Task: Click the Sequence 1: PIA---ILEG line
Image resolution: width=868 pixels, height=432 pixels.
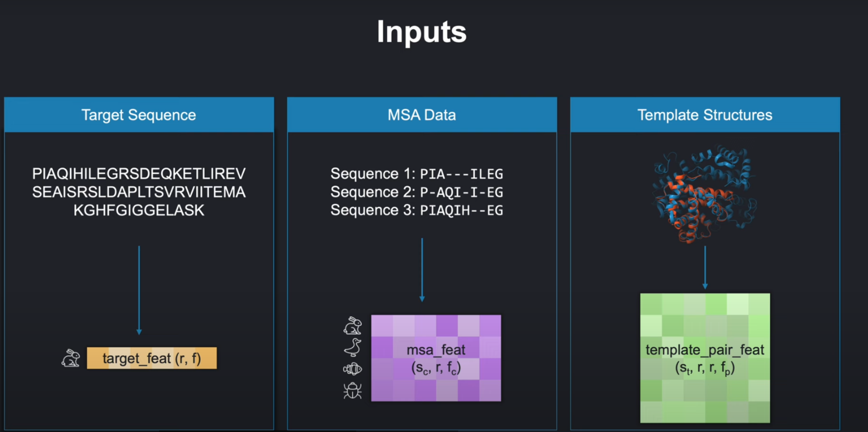Action: pos(416,174)
